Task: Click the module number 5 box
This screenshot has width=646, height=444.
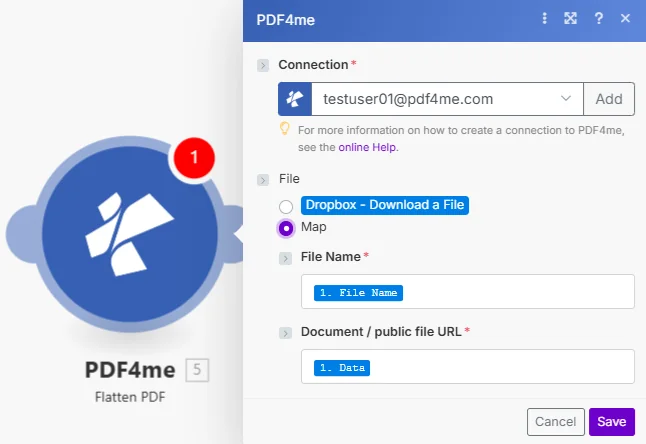Action: (197, 370)
